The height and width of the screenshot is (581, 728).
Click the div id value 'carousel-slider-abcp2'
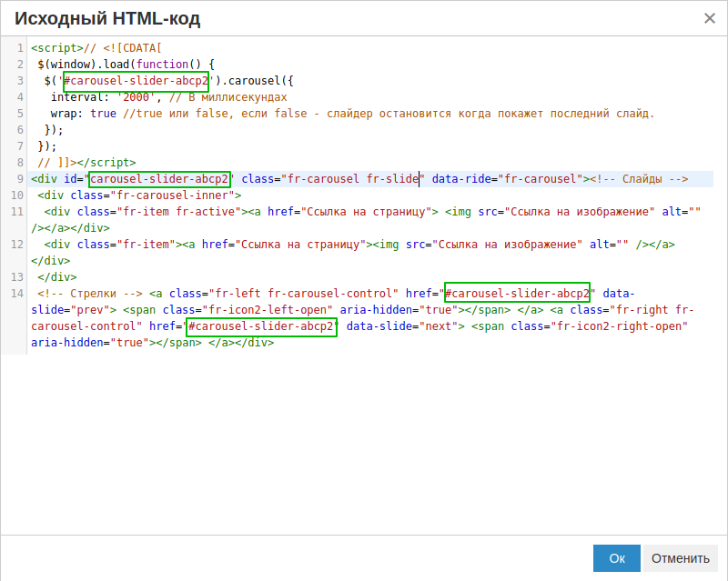pos(159,179)
